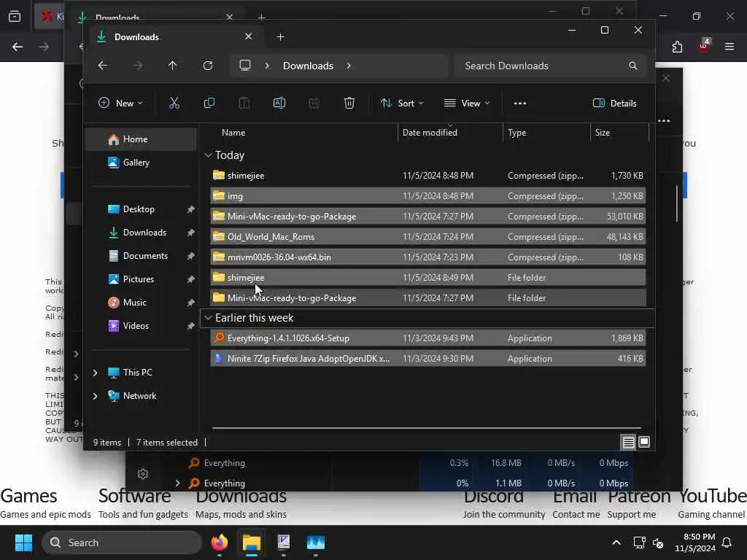The width and height of the screenshot is (747, 560).
Task: Click the Cut scissors icon in toolbar
Action: tap(174, 103)
